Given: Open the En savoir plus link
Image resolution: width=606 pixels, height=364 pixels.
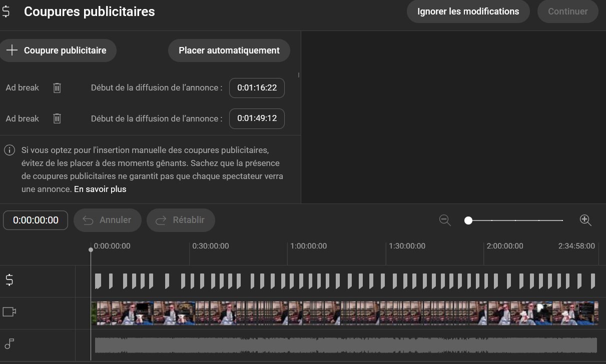Looking at the screenshot, I should pyautogui.click(x=100, y=189).
